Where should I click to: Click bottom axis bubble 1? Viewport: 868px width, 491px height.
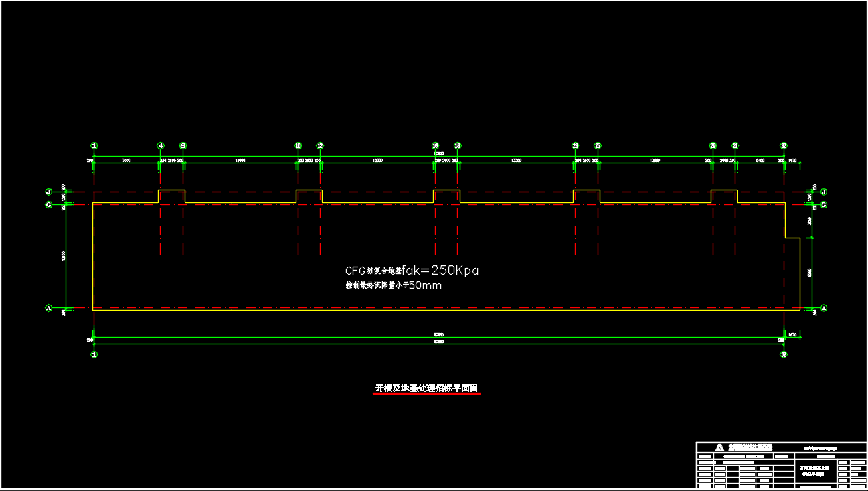point(94,355)
